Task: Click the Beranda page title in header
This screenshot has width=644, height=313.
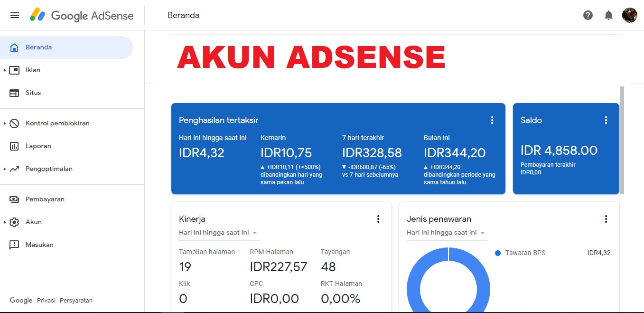Action: pos(184,15)
